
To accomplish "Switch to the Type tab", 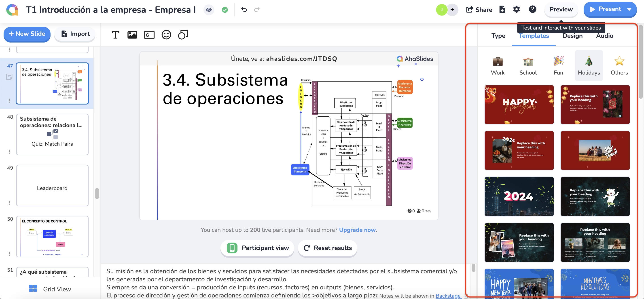I will (x=498, y=36).
